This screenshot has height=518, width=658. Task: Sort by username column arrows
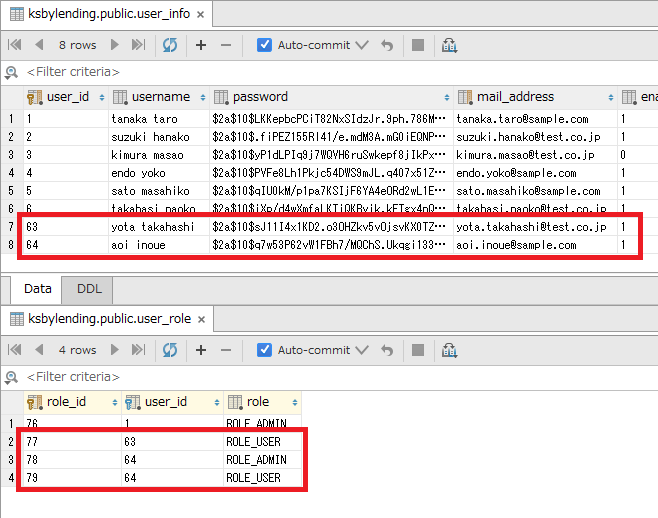tap(203, 97)
